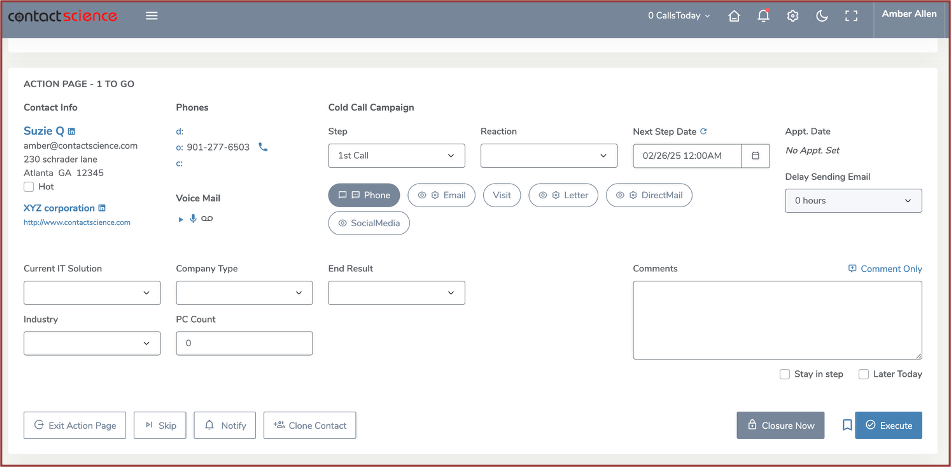Open the gear icon on the DirectMail pill
The height and width of the screenshot is (468, 952).
pyautogui.click(x=633, y=195)
